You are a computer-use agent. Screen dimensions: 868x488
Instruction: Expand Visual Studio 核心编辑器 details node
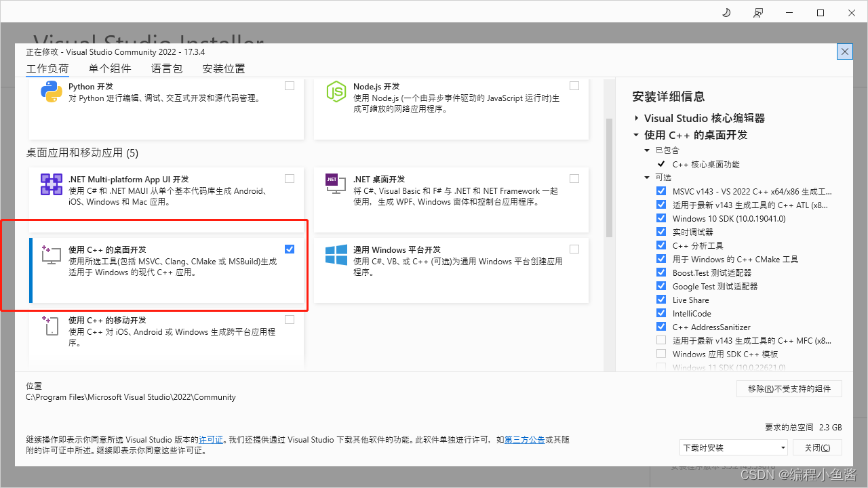(637, 118)
